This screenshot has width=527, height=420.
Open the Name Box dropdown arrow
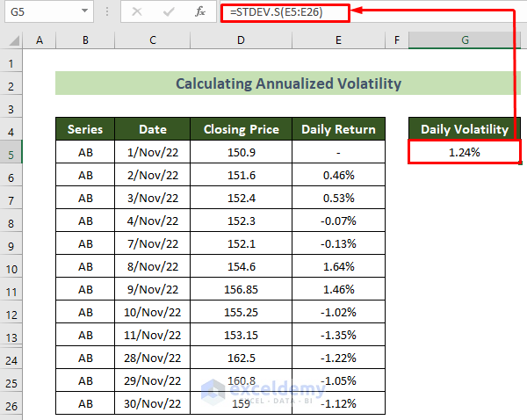[84, 12]
